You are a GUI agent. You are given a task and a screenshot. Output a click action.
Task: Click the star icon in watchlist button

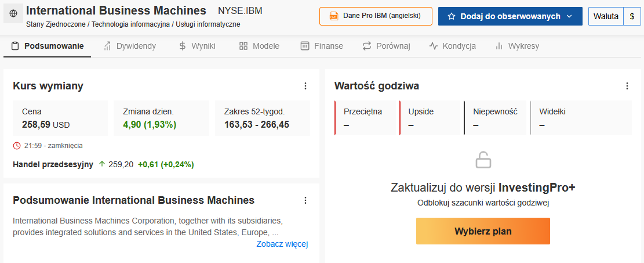452,16
